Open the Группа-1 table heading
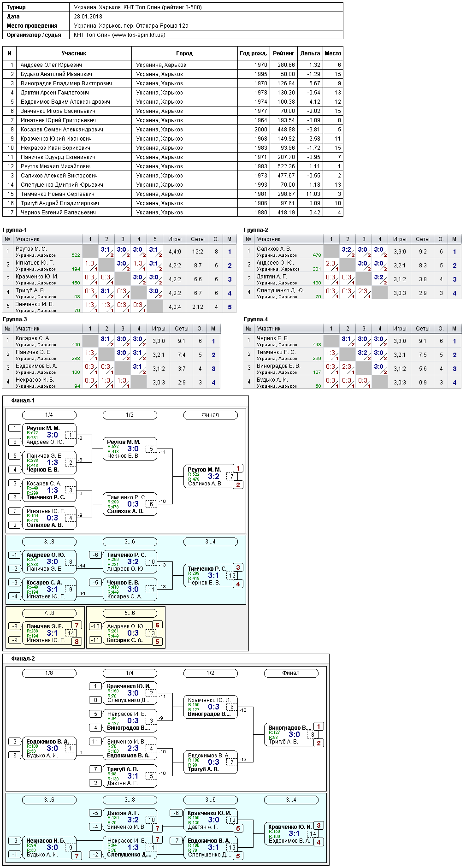Image resolution: width=466 pixels, height=868 pixels. click(x=15, y=230)
